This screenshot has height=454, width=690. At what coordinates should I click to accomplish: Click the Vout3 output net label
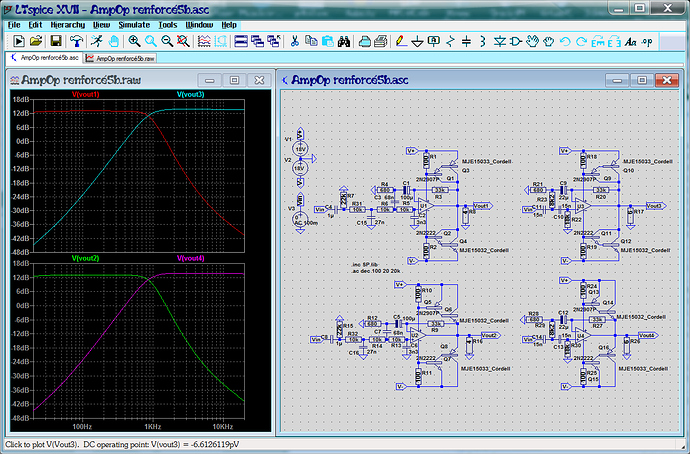point(656,205)
